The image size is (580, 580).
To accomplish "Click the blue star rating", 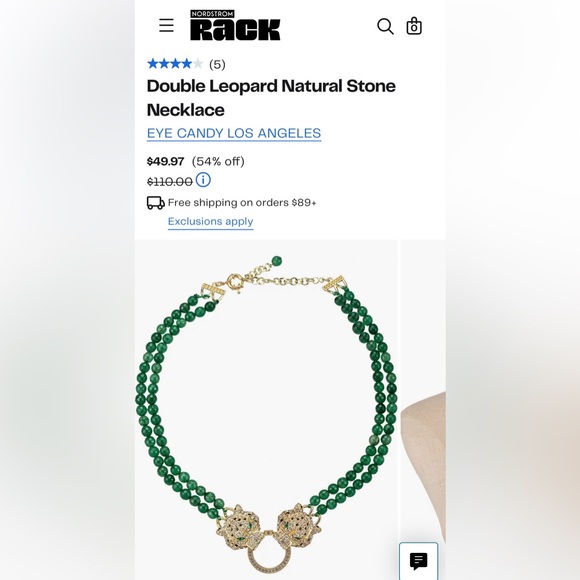I will click(x=175, y=64).
